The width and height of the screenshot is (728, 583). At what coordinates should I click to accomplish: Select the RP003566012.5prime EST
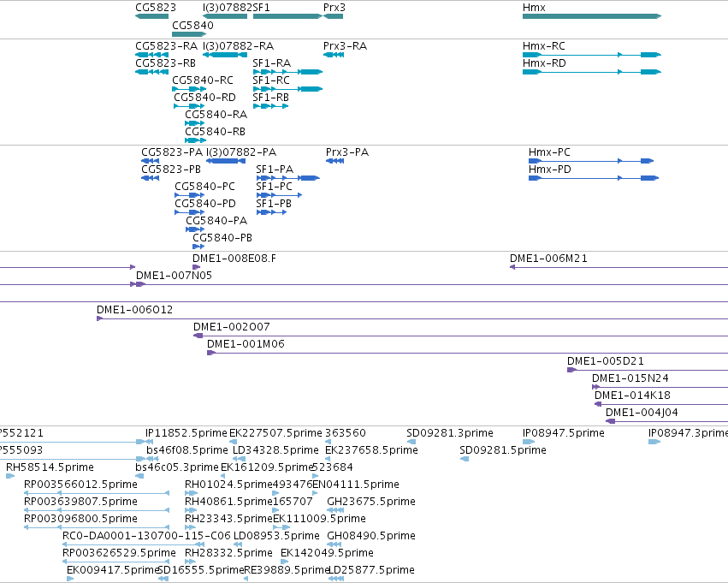click(x=97, y=493)
